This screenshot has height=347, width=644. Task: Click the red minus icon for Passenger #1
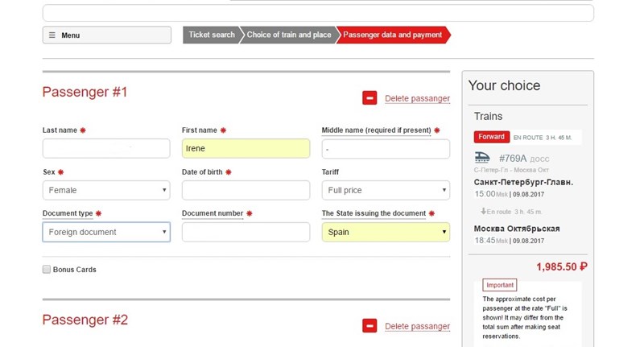coord(369,98)
